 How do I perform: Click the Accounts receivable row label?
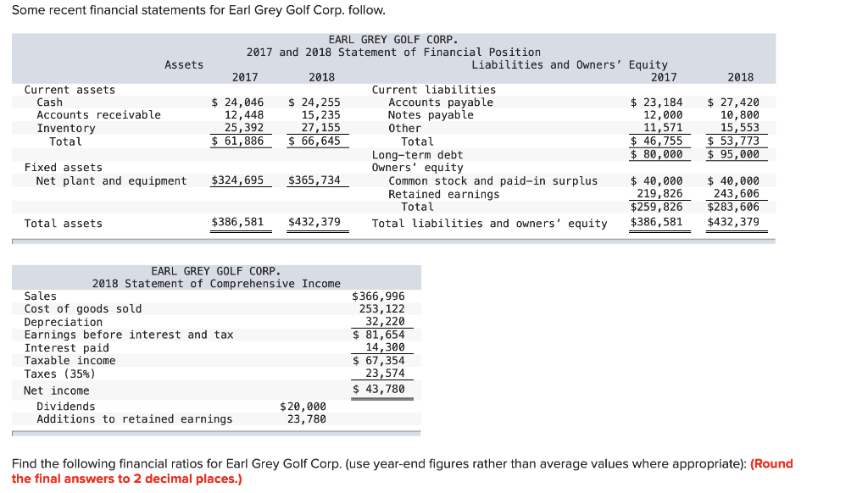98,115
